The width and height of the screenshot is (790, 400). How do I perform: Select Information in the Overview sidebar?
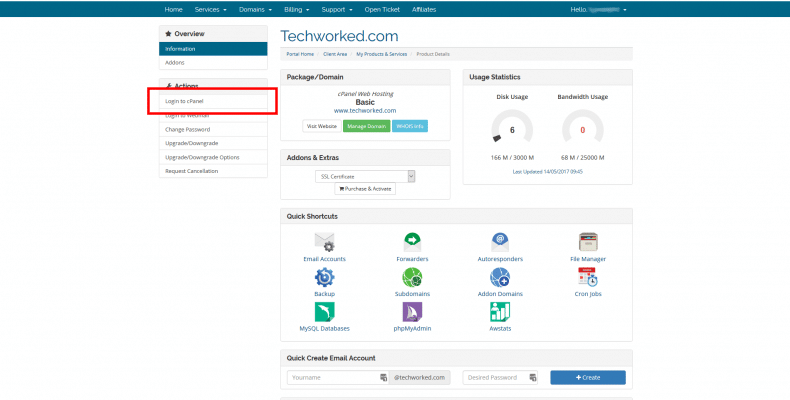[213, 49]
